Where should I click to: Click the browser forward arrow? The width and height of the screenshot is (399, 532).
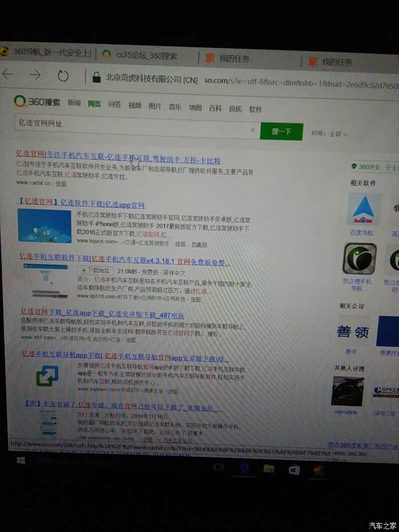pos(35,75)
